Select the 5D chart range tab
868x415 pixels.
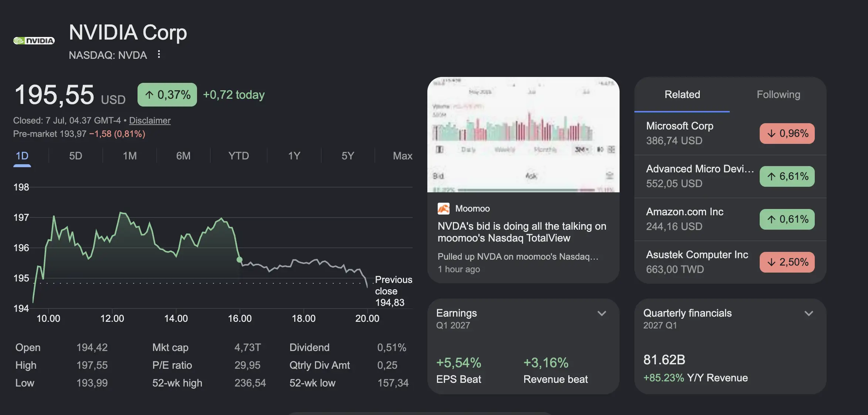[x=76, y=156]
